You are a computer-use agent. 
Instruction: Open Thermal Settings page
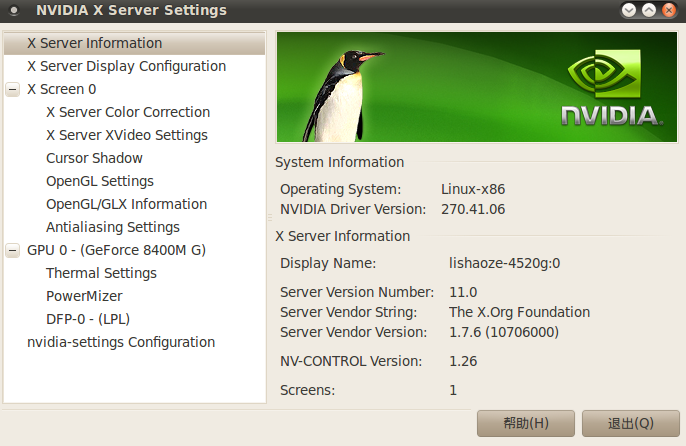click(x=102, y=273)
